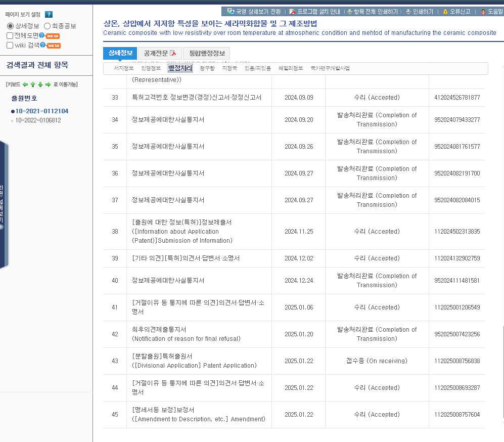Screen dimensions: 504x442
Task: Click the help icon beside 페이지 보기 설정
Action: tap(49, 15)
